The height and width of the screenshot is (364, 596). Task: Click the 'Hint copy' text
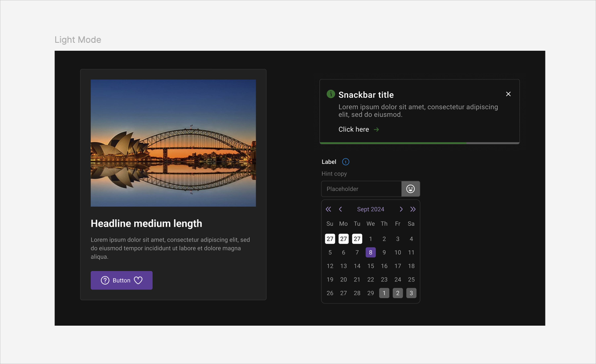[334, 174]
